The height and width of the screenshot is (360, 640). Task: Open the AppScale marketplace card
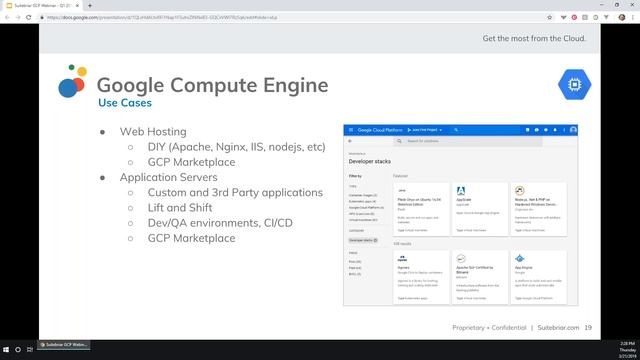click(x=480, y=209)
